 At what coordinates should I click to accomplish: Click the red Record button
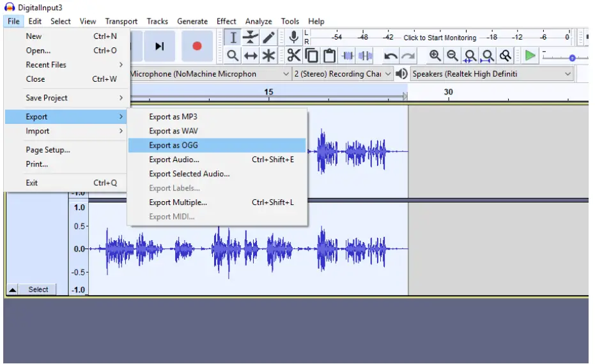(197, 46)
